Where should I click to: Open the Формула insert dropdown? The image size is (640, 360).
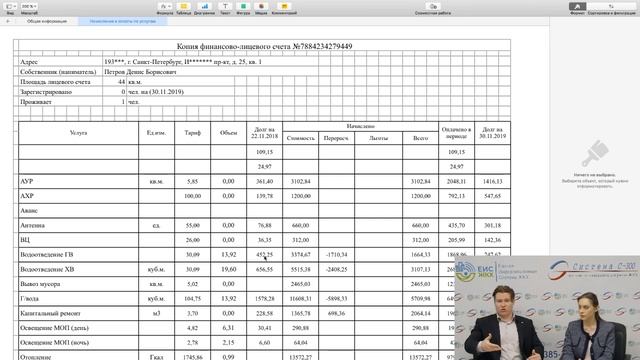point(165,7)
